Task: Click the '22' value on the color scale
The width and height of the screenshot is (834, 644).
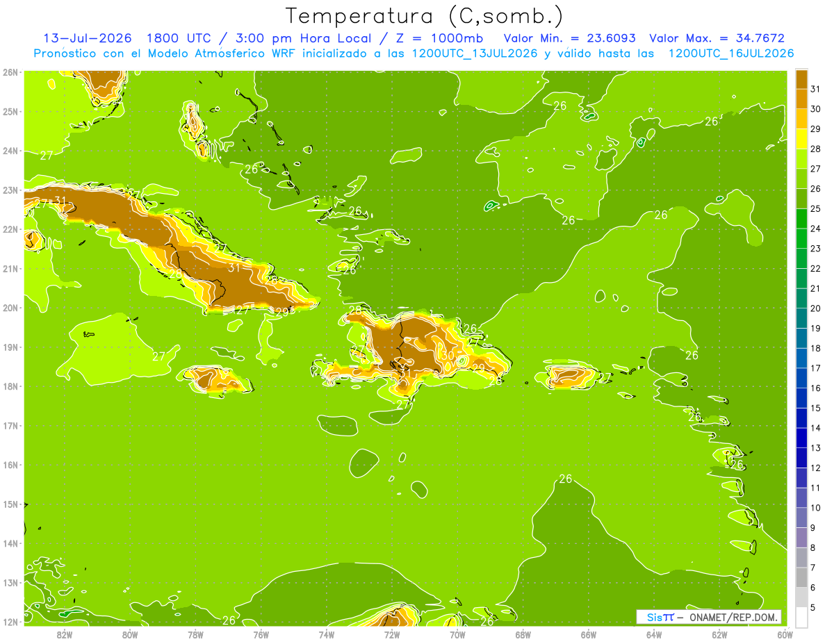Action: (x=816, y=269)
